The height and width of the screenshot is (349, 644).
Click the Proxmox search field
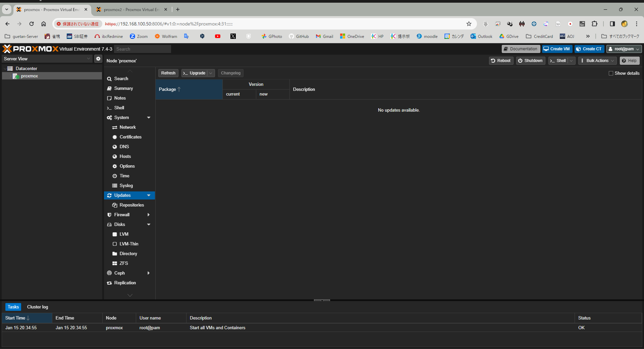[x=142, y=49]
